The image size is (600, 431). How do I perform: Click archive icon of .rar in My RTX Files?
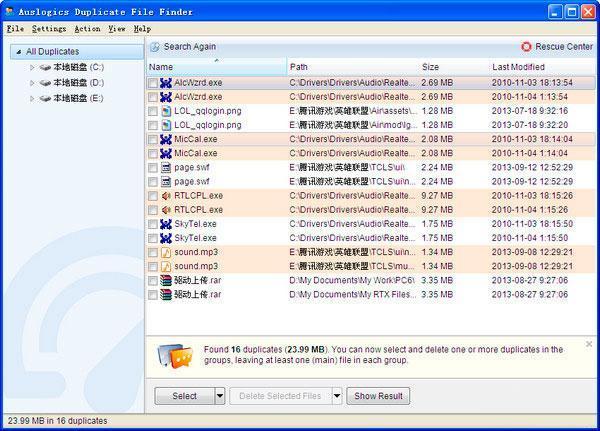click(x=166, y=295)
